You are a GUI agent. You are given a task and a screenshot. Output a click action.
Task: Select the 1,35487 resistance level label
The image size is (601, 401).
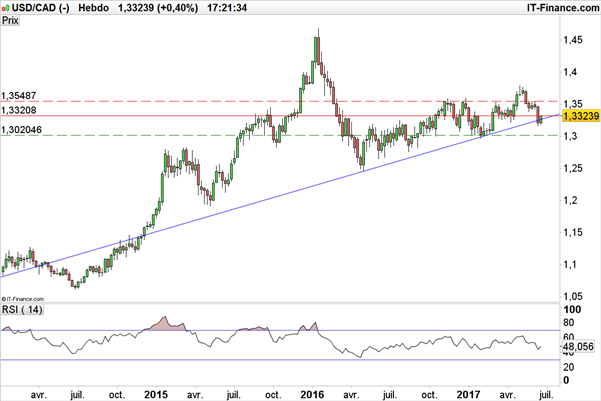pos(19,96)
